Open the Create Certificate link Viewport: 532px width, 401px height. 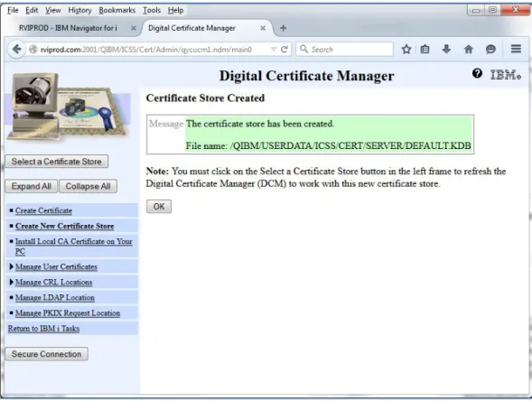click(43, 210)
